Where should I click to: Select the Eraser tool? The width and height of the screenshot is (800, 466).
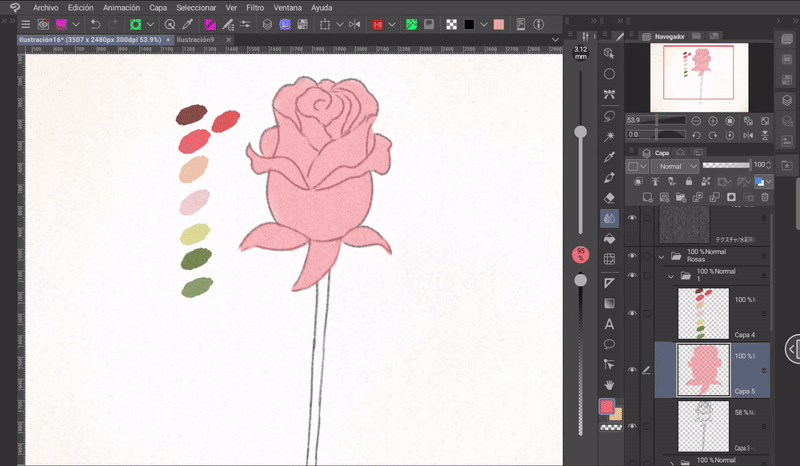[609, 197]
